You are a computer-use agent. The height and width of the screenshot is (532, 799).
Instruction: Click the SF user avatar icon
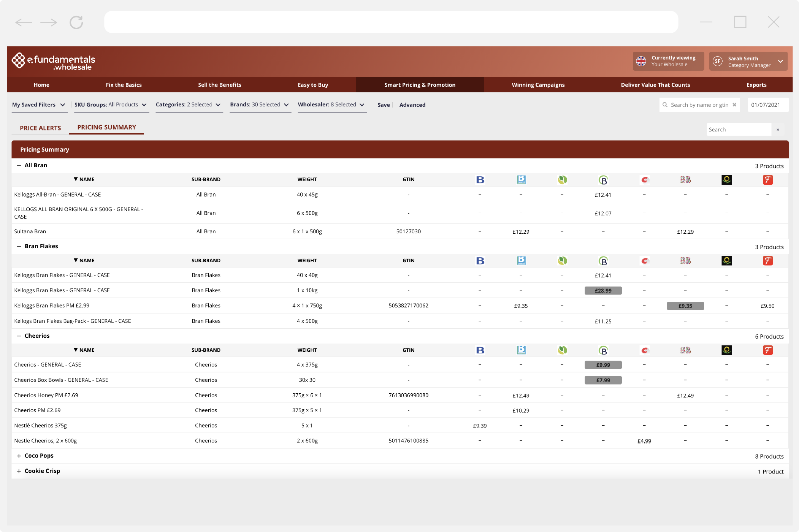[718, 61]
